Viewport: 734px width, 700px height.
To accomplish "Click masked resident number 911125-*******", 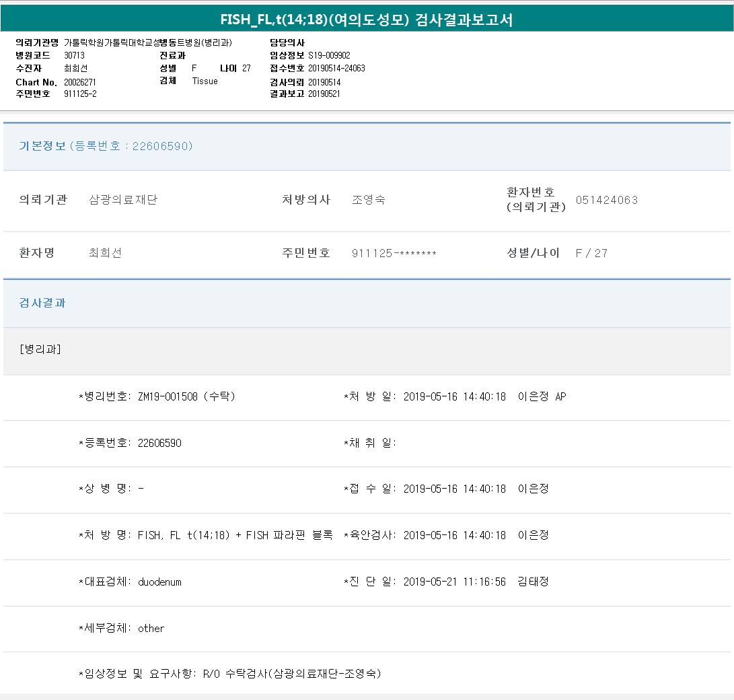I will coord(394,253).
